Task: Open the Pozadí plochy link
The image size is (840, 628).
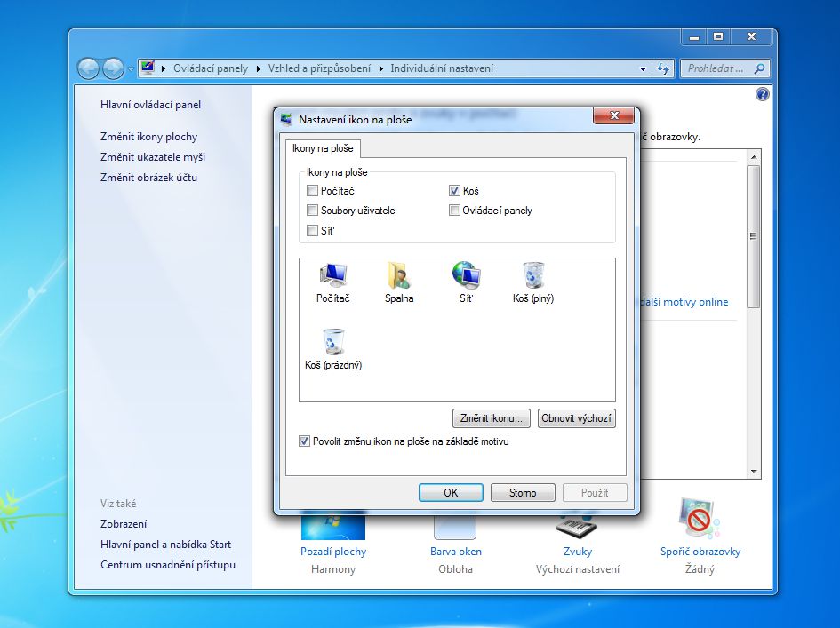Action: [x=333, y=552]
